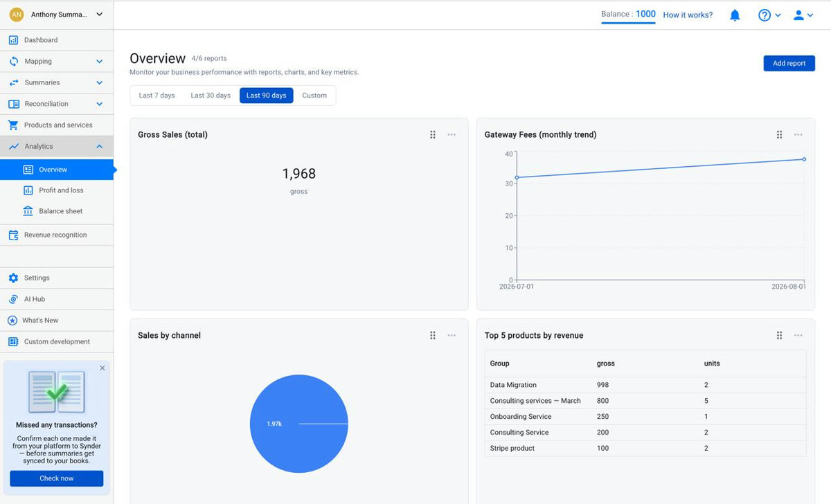The width and height of the screenshot is (831, 504).
Task: Click the promo illustration with green checkmark
Action: [x=57, y=392]
